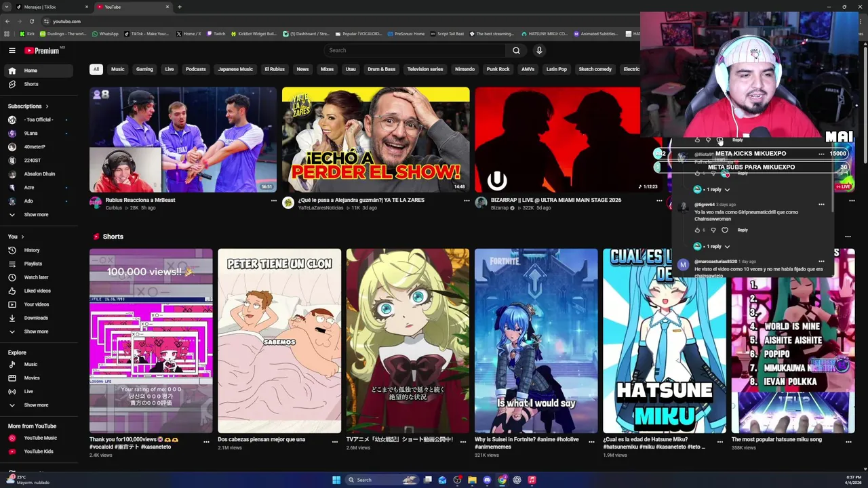Open the Discord taskbar icon
868x488 pixels.
pos(487,480)
